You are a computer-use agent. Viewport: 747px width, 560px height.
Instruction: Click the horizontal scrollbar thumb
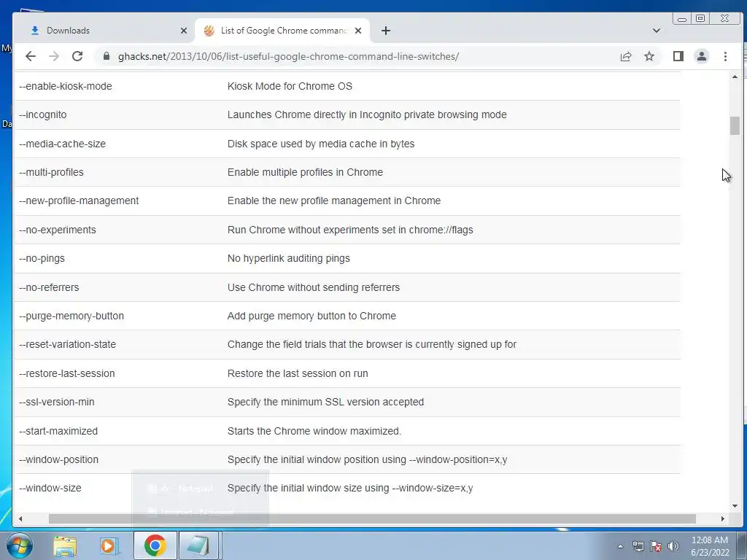click(x=372, y=518)
